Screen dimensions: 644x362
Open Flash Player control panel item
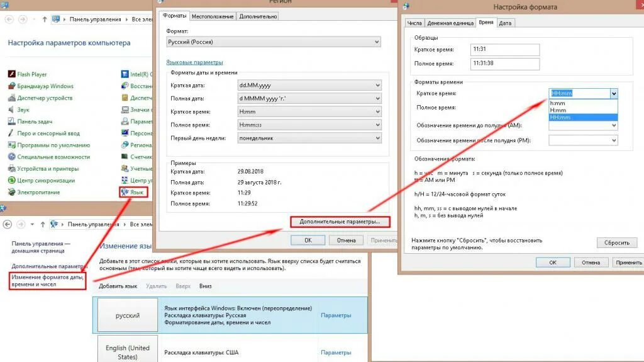point(27,74)
